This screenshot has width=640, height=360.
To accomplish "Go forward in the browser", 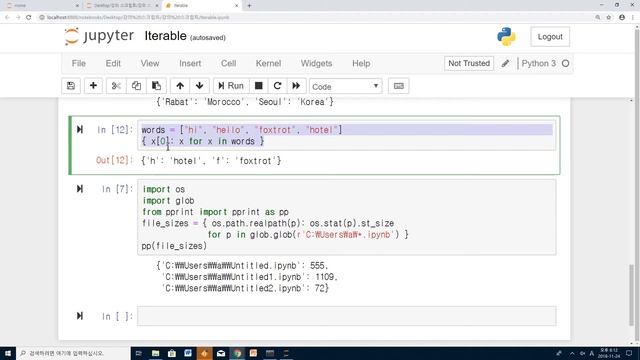I will click(18, 18).
